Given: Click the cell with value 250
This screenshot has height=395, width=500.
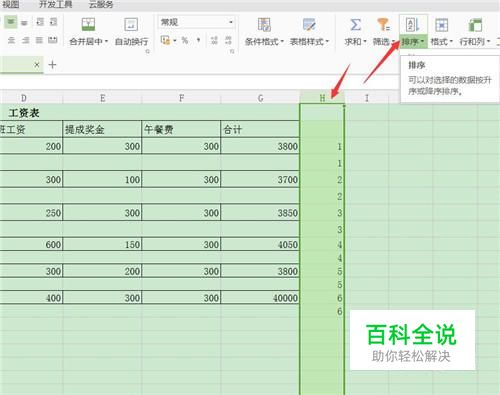Looking at the screenshot, I should tap(31, 213).
